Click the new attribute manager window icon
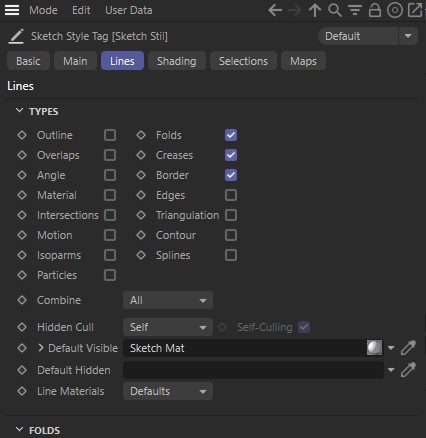The width and height of the screenshot is (426, 438). click(415, 10)
